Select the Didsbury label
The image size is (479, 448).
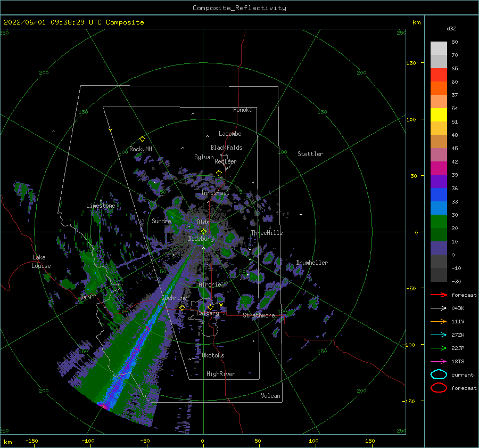[x=201, y=239]
